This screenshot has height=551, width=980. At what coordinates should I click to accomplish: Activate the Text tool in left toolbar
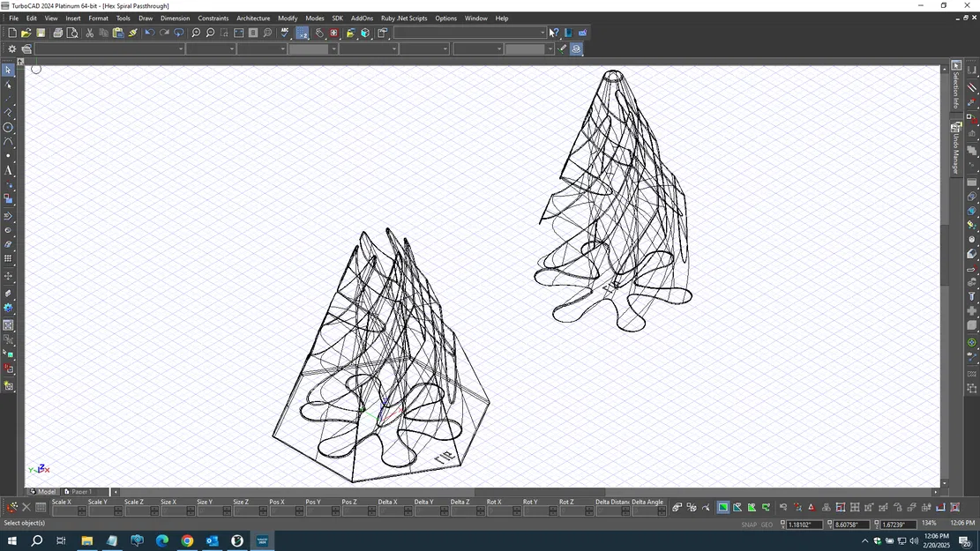(8, 170)
